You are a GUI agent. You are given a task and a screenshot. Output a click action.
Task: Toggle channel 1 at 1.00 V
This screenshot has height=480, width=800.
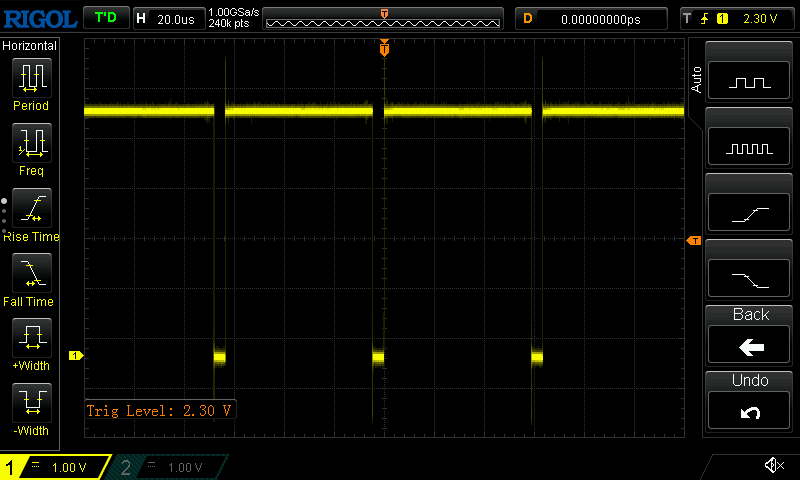point(55,467)
